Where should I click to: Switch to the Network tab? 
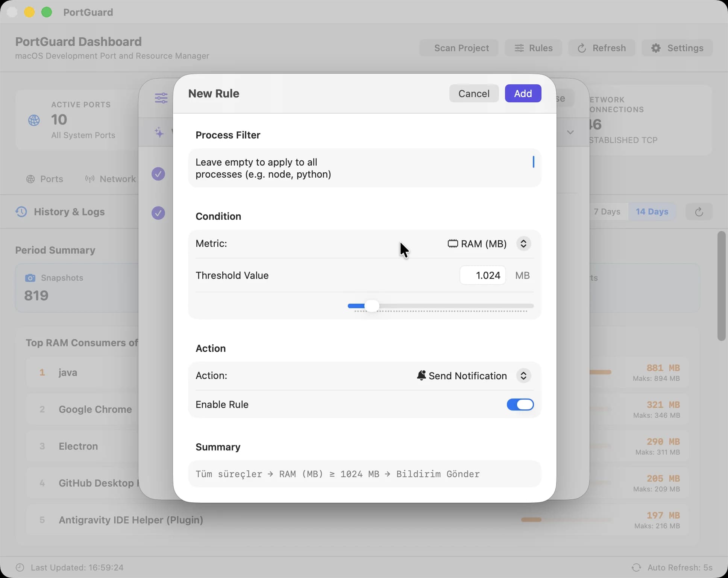tap(111, 179)
